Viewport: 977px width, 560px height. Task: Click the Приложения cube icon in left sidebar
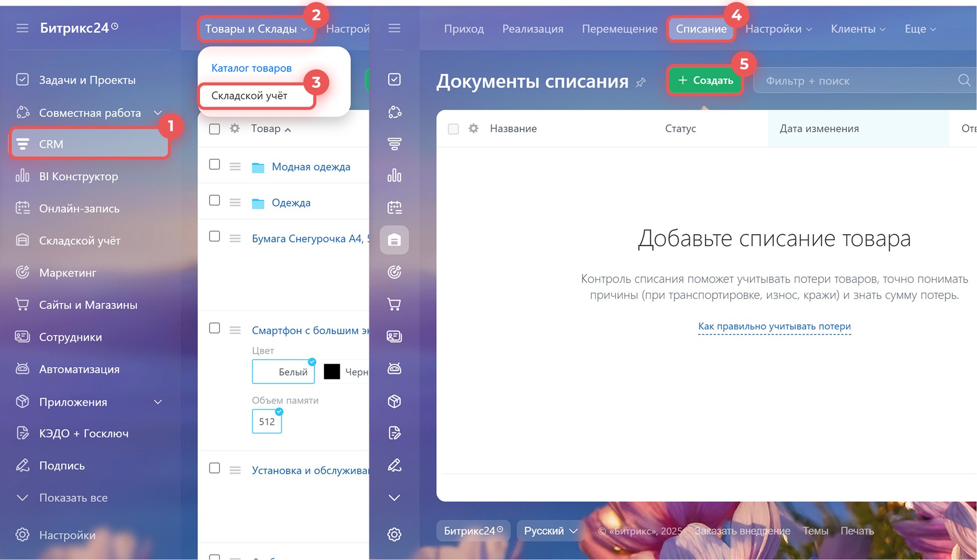tap(22, 401)
